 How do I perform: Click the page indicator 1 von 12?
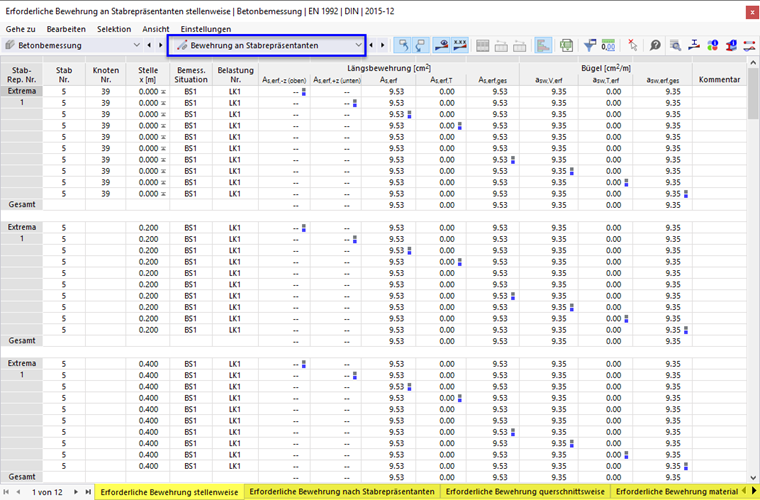48,492
